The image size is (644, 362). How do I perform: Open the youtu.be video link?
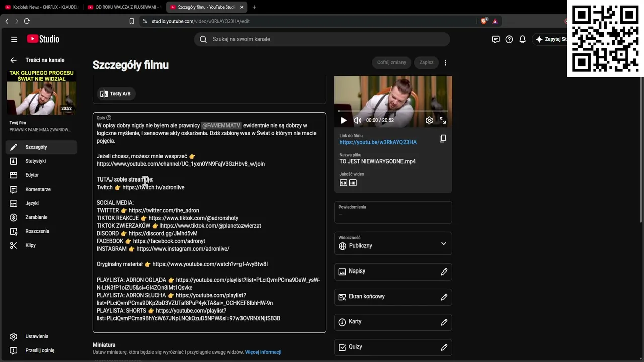coord(378,142)
